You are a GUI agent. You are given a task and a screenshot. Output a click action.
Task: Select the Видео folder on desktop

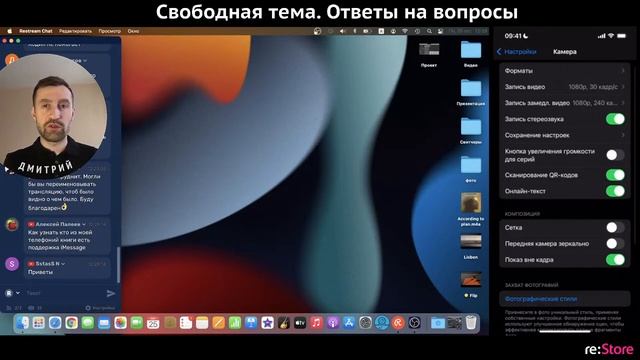471,51
